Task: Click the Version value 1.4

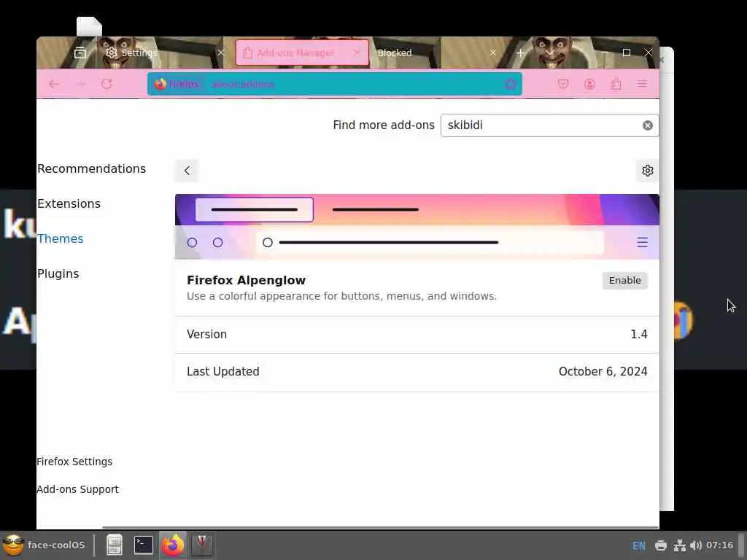Action: click(x=639, y=334)
